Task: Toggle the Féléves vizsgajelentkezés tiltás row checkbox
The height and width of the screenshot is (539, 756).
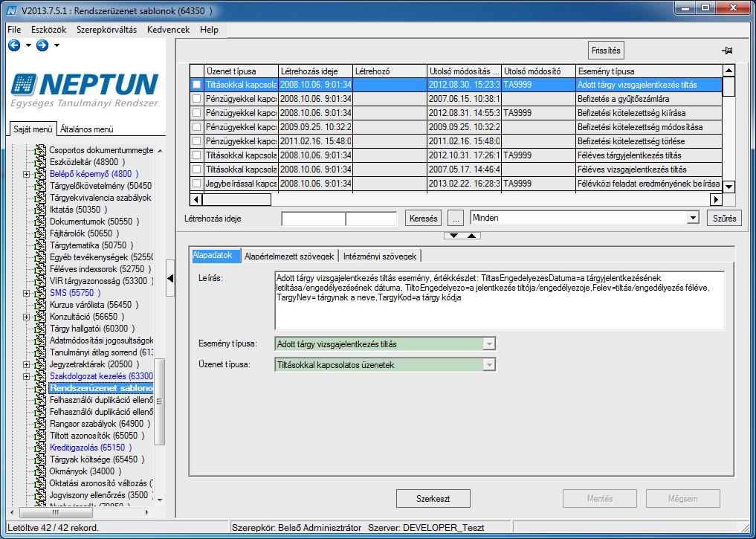Action: coord(197,170)
